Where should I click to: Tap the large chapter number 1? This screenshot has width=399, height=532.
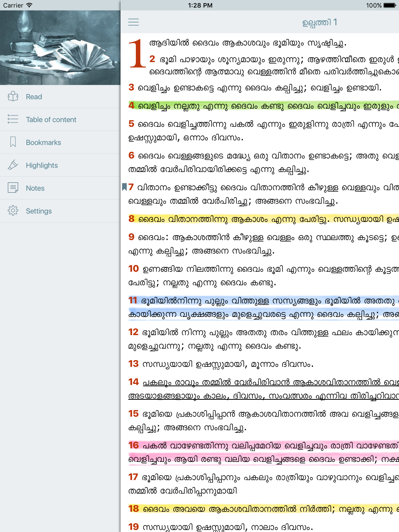137,54
